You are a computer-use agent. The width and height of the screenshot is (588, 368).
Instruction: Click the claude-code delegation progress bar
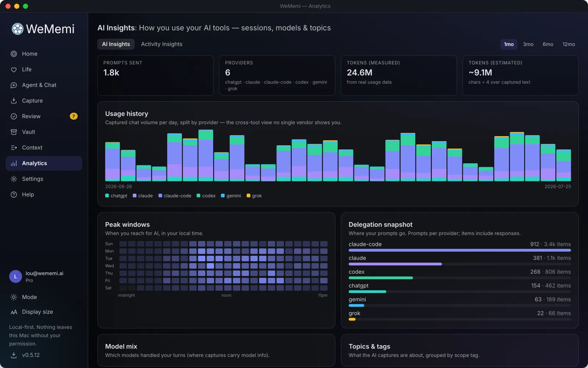pyautogui.click(x=460, y=250)
